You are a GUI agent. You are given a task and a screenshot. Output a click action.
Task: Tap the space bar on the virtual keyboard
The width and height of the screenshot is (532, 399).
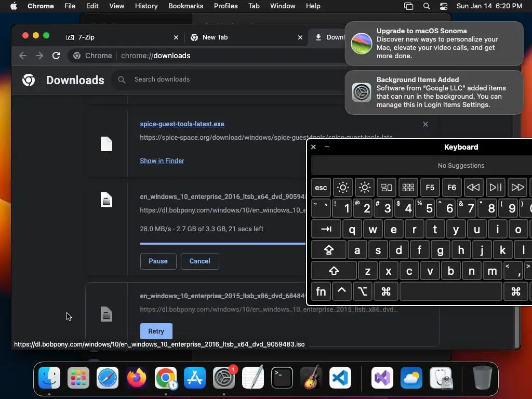point(450,291)
